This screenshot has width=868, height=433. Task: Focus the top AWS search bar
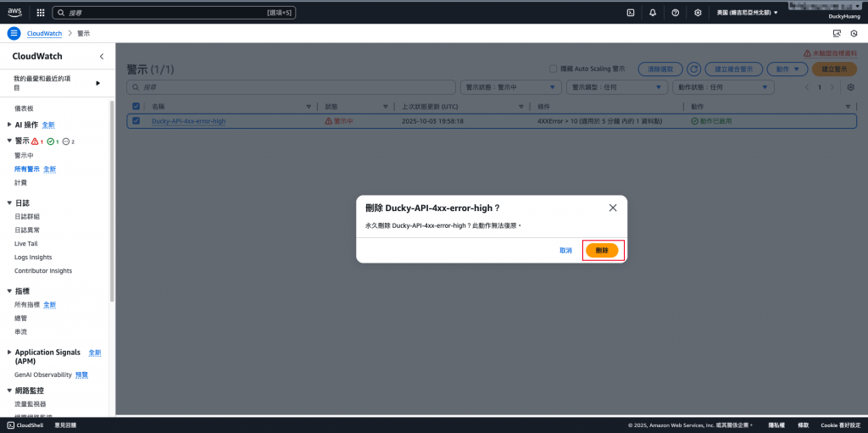[174, 12]
